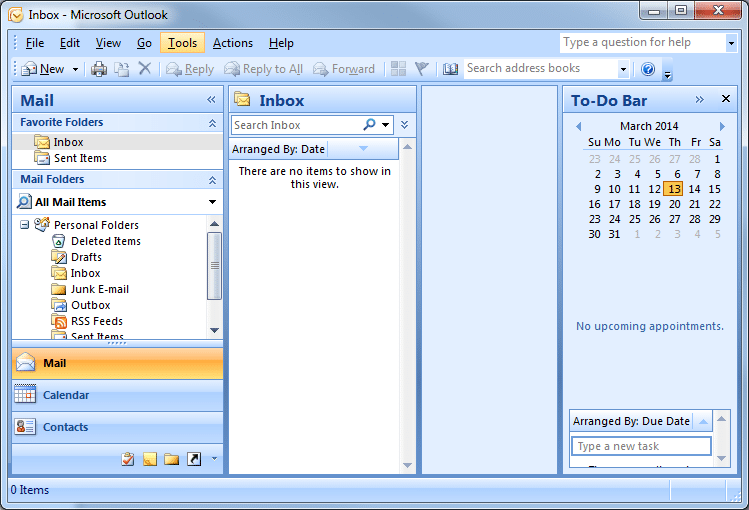Click the Type a question for help field
749x510 pixels.
coord(642,42)
